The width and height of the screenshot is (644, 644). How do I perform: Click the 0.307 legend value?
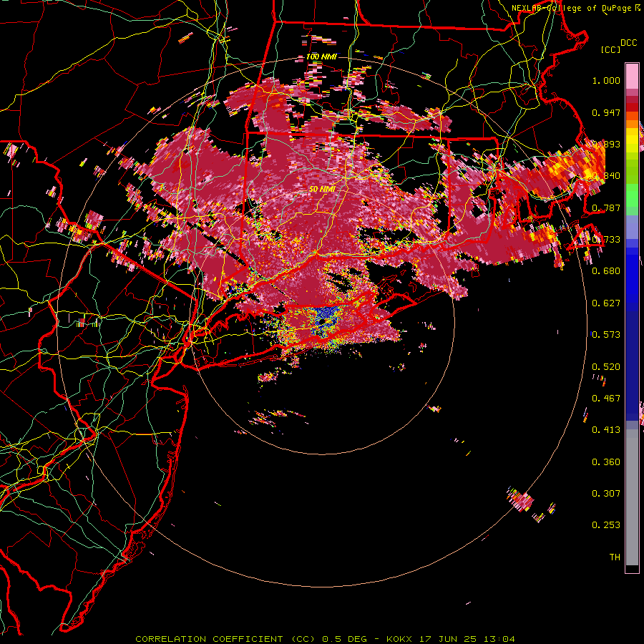pyautogui.click(x=606, y=494)
